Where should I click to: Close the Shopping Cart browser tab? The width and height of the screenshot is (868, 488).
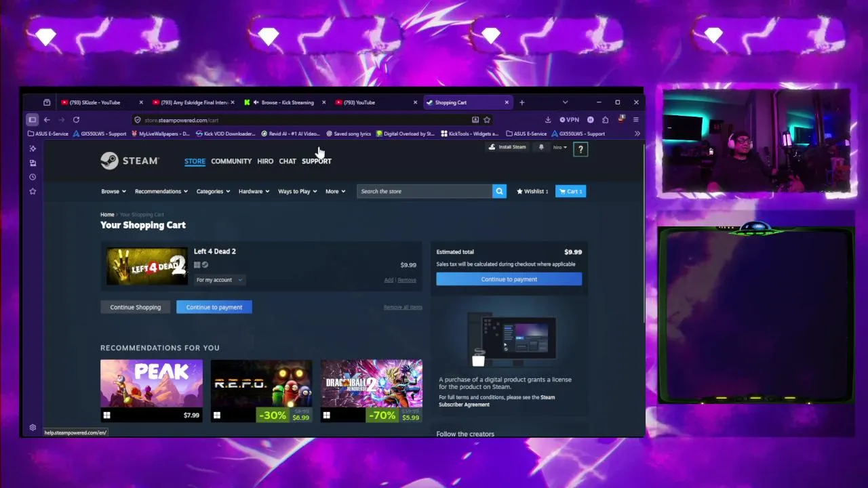click(507, 102)
